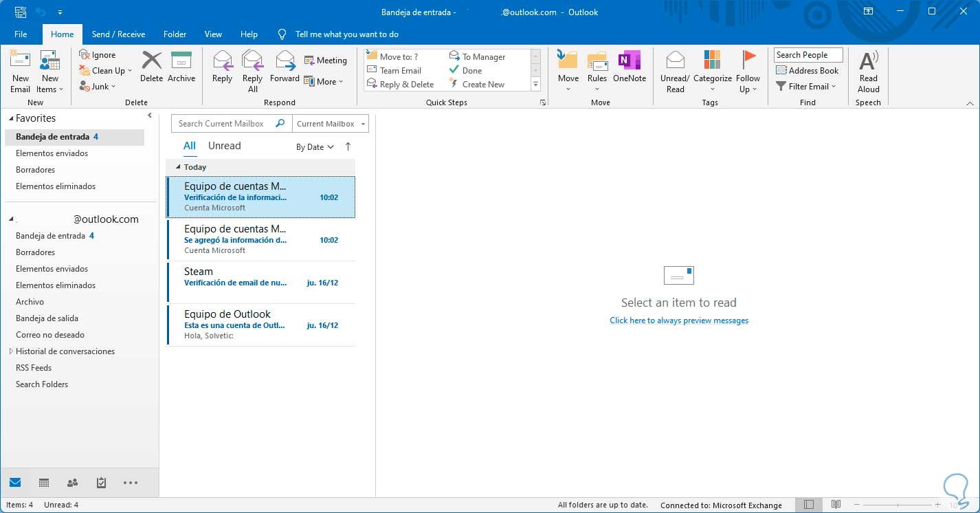Click the Search People field
The height and width of the screenshot is (513, 980).
point(808,55)
